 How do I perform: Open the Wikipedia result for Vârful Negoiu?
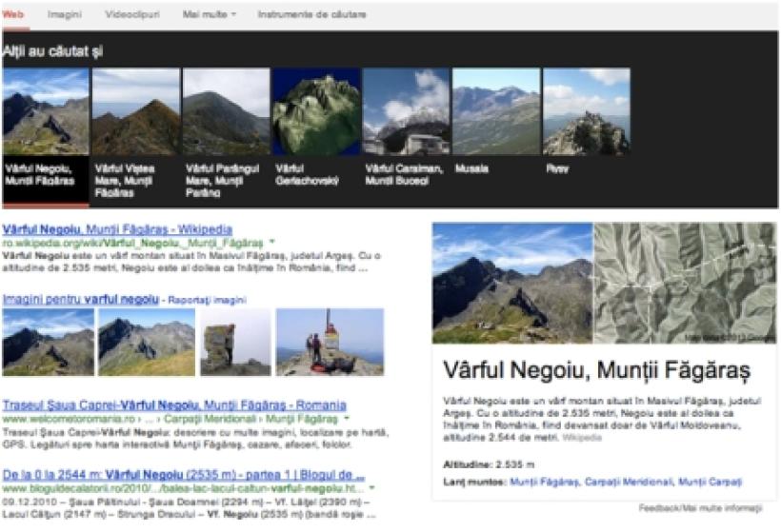[x=117, y=229]
